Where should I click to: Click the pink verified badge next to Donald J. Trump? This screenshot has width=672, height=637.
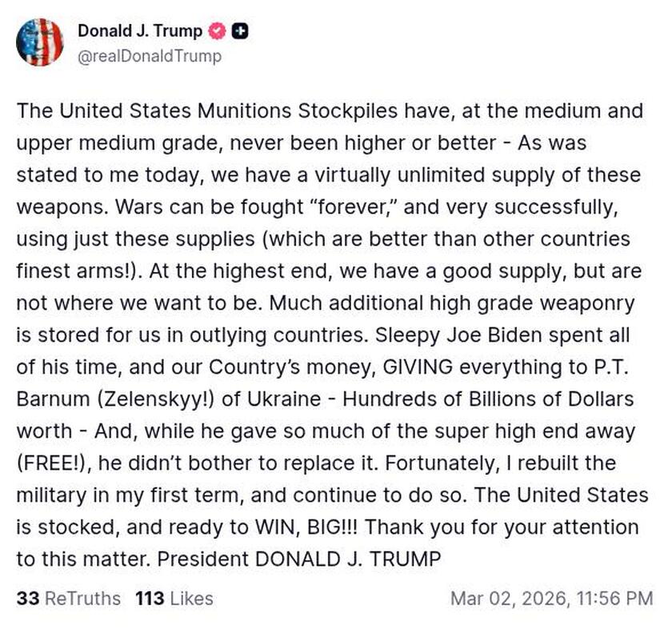click(215, 30)
